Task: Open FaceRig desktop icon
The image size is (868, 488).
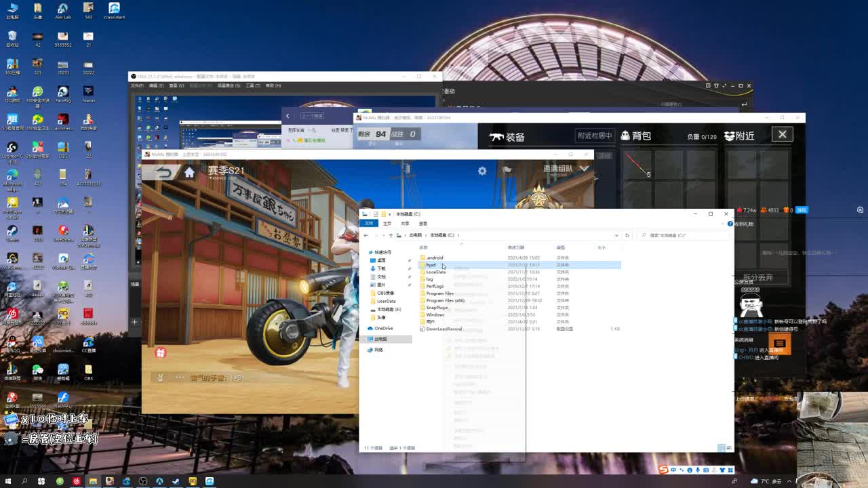Action: (x=62, y=94)
